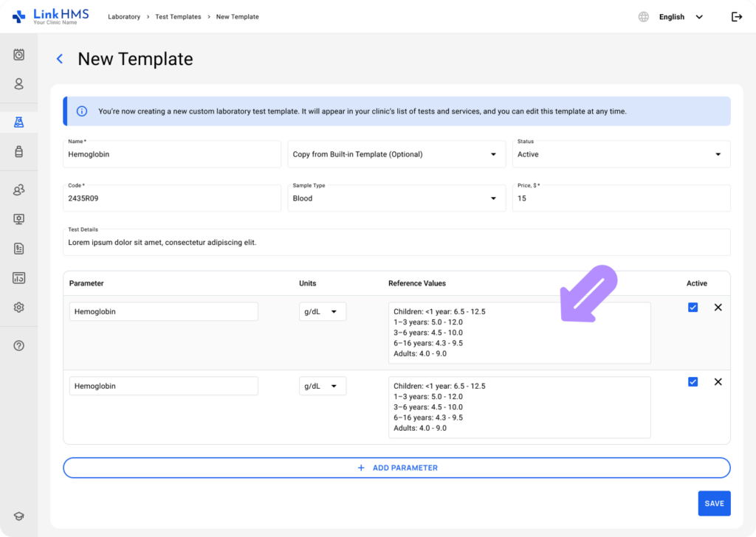
Task: Navigate to Test Templates via breadcrumb
Action: point(178,16)
